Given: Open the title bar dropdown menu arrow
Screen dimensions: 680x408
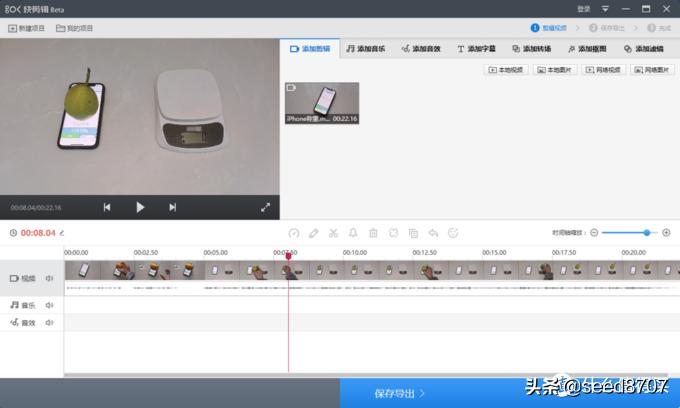Looking at the screenshot, I should coord(605,9).
